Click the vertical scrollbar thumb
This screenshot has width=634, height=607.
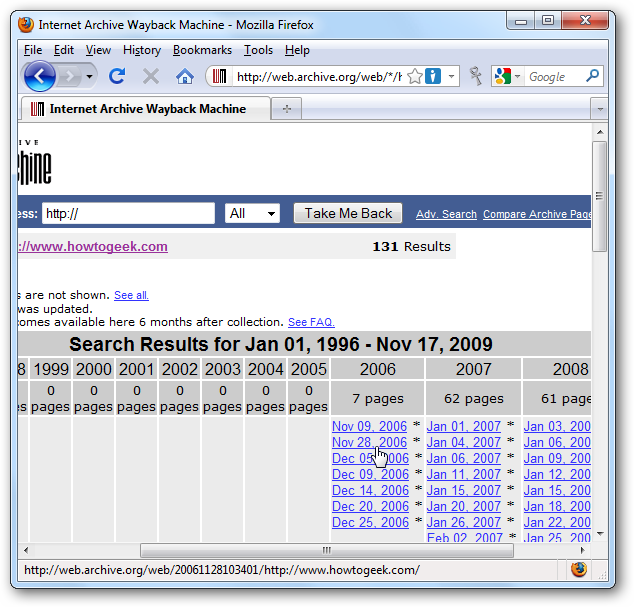[600, 197]
